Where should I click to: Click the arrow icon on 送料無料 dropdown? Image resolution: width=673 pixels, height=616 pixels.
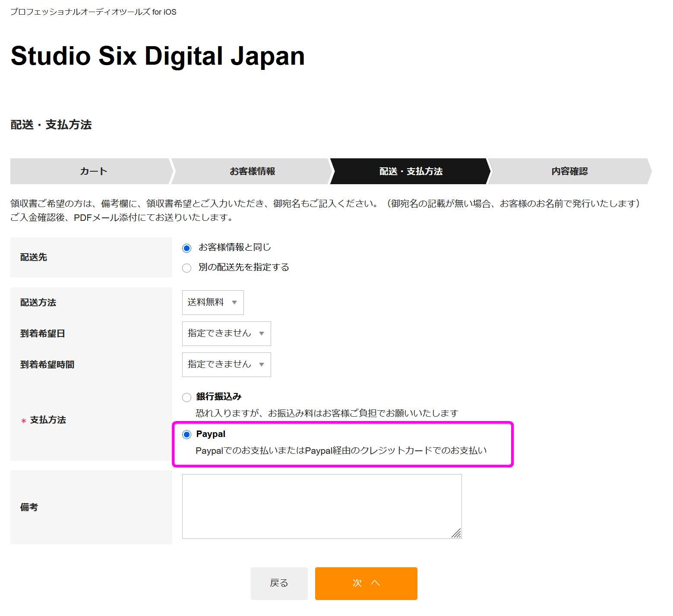[x=234, y=302]
